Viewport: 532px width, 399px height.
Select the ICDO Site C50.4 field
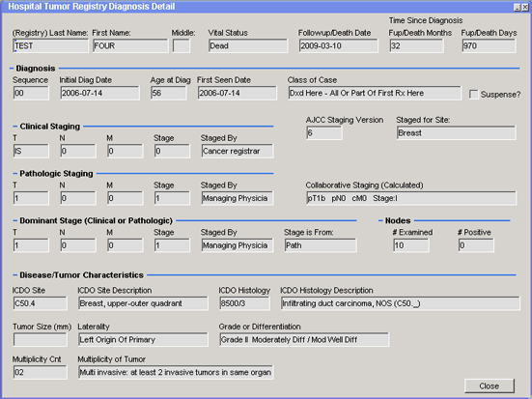[40, 303]
